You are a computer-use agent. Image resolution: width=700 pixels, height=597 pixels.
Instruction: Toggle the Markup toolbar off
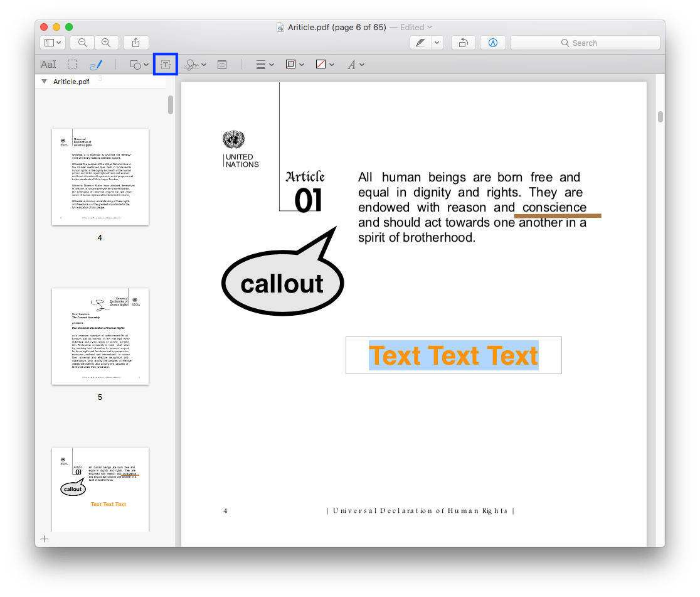pos(493,42)
